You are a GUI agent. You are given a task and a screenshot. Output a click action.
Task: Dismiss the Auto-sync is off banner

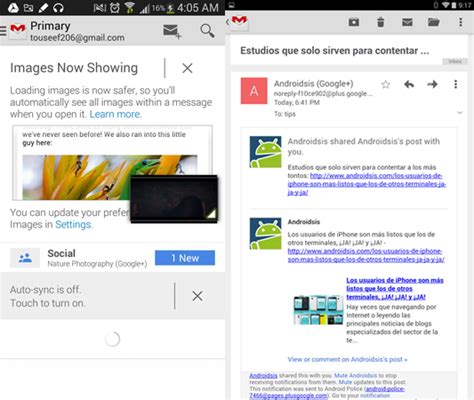pyautogui.click(x=197, y=296)
